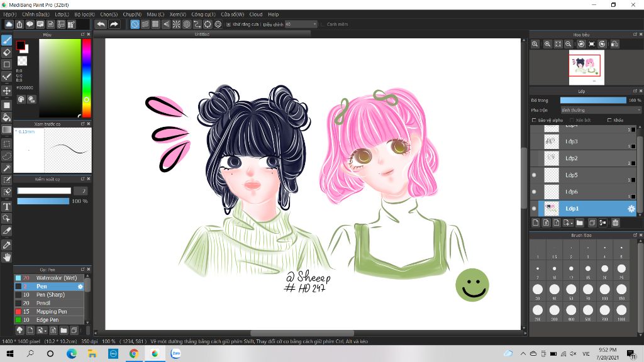Enable the Bảo vệ alpha checkbox
Image resolution: width=644 pixels, height=362 pixels.
[x=534, y=120]
